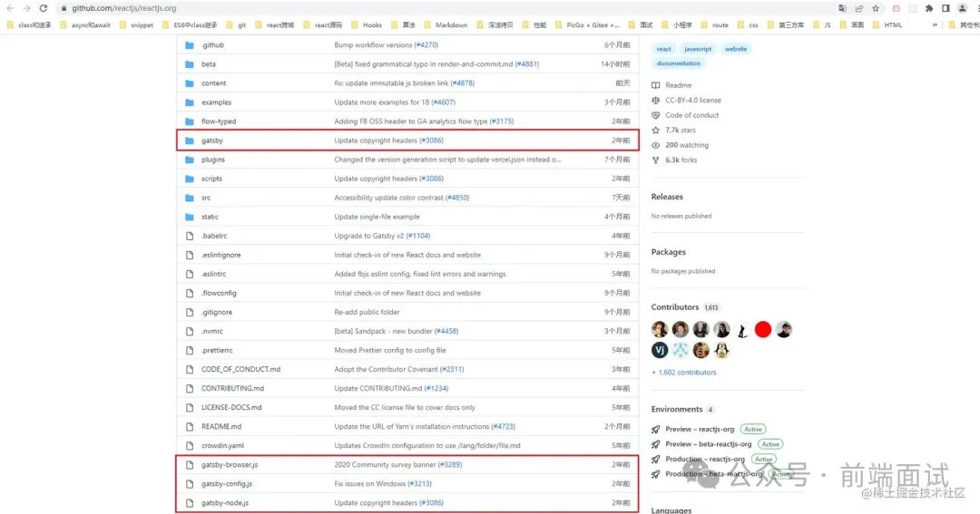Image resolution: width=980 pixels, height=514 pixels.
Task: Open the 'PicGo + Gitee' bookmarks folder
Action: [x=587, y=25]
